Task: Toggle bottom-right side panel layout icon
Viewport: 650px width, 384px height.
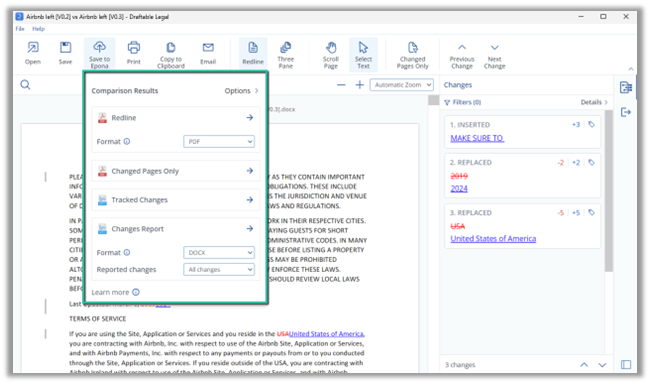Action: coord(626,365)
